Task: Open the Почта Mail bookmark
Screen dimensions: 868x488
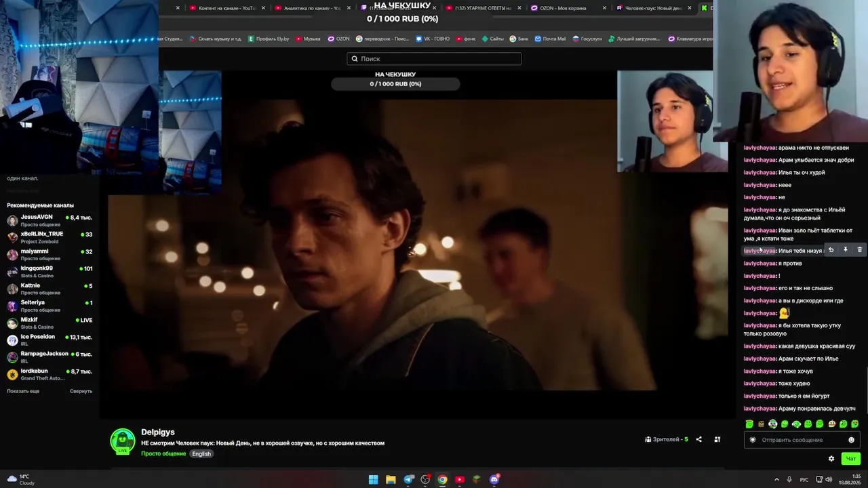Action: coord(550,39)
